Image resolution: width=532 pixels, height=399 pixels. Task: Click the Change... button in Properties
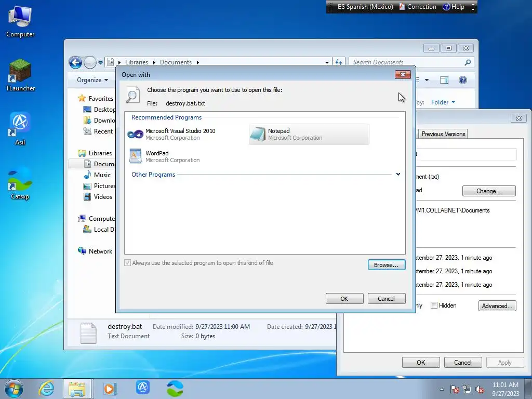[x=489, y=191]
